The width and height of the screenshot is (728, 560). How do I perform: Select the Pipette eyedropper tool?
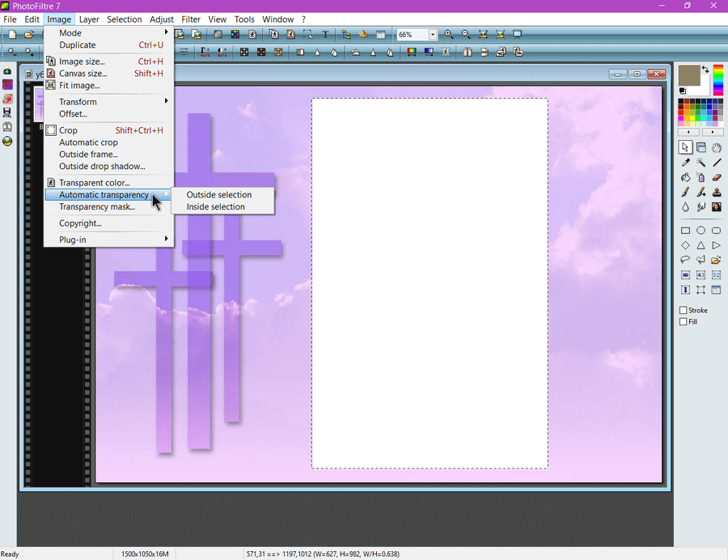[685, 163]
